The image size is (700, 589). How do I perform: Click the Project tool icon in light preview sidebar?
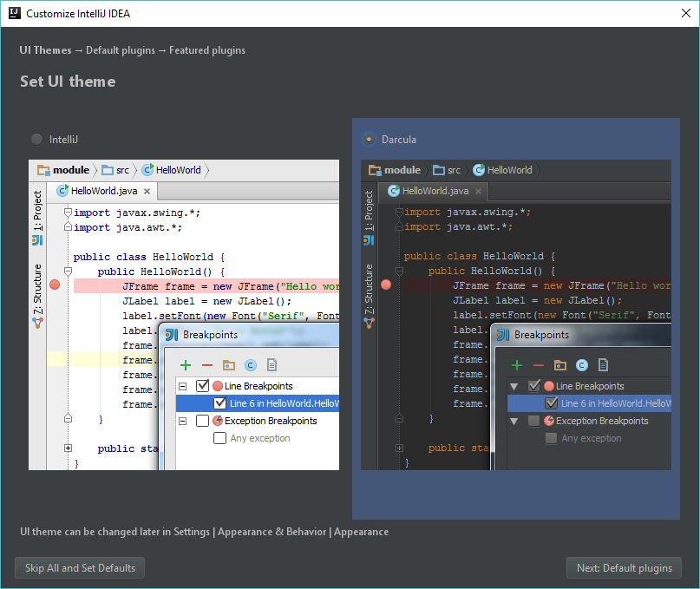(x=37, y=240)
